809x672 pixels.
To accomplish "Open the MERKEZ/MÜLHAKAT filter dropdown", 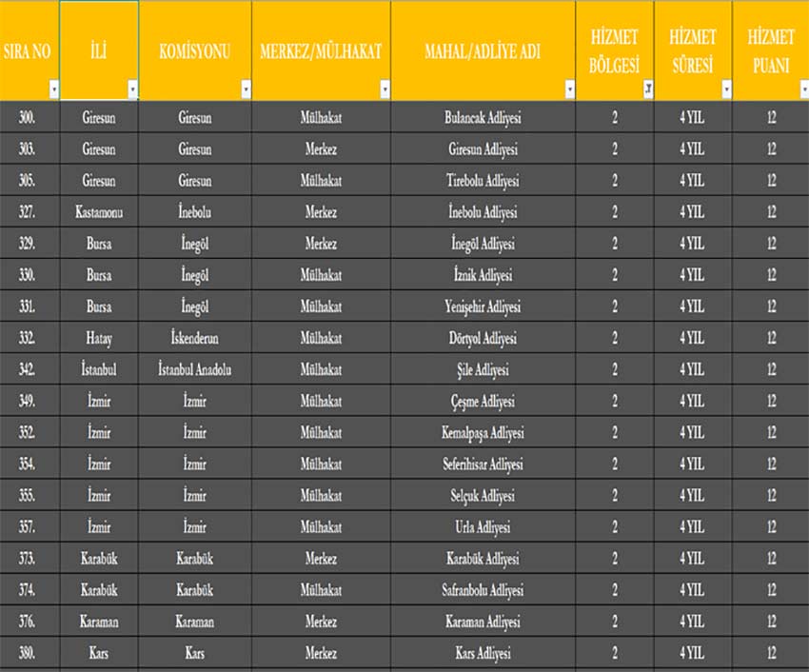I will tap(385, 89).
